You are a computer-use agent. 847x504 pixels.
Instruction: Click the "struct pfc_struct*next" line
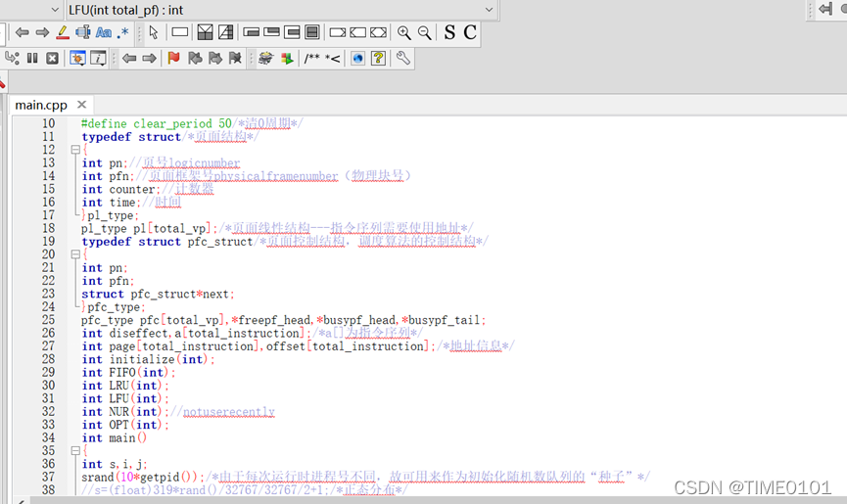tap(158, 295)
